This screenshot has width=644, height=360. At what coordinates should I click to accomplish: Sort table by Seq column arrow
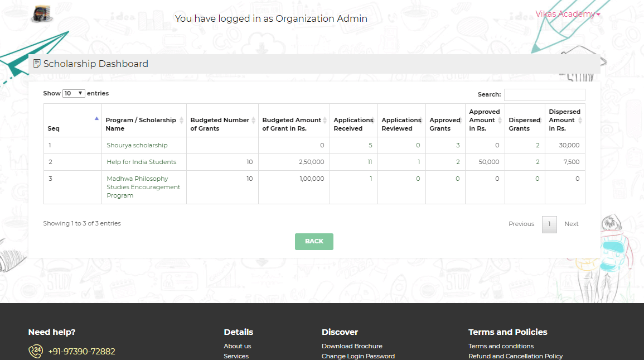click(96, 118)
